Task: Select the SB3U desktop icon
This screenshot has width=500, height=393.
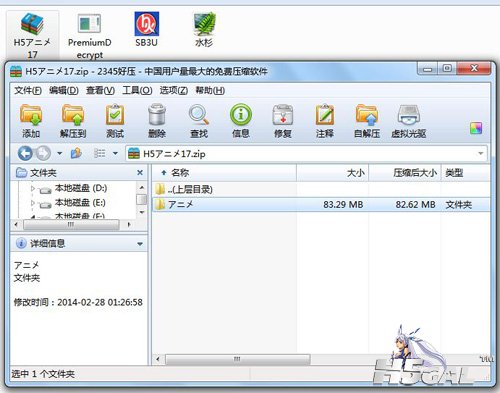Action: click(x=146, y=29)
